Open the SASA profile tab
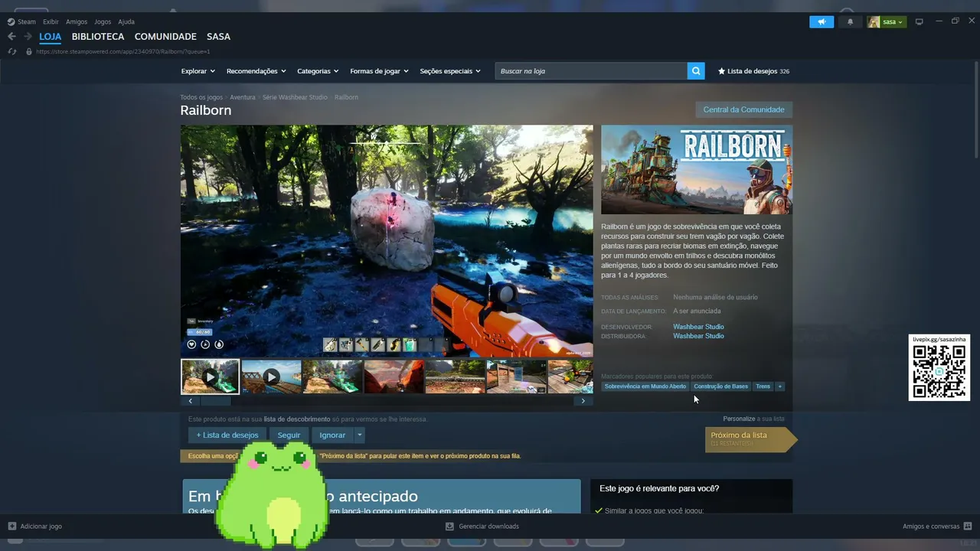The width and height of the screenshot is (980, 551). (x=218, y=37)
